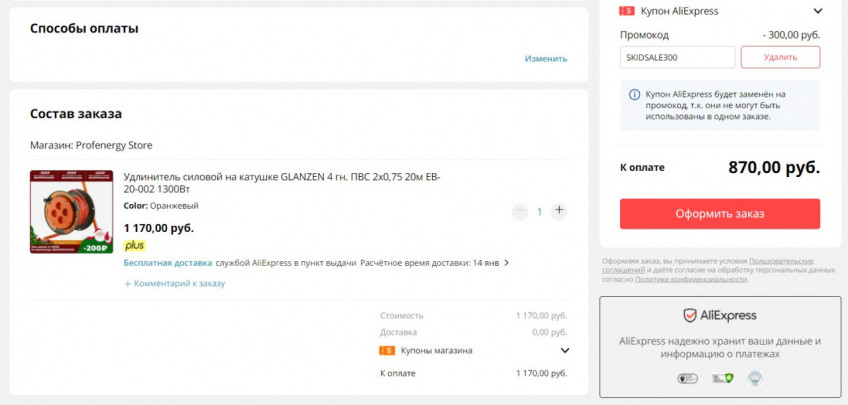Click the promo code field with SKIDSALE300
This screenshot has width=848, height=405.
tap(677, 57)
